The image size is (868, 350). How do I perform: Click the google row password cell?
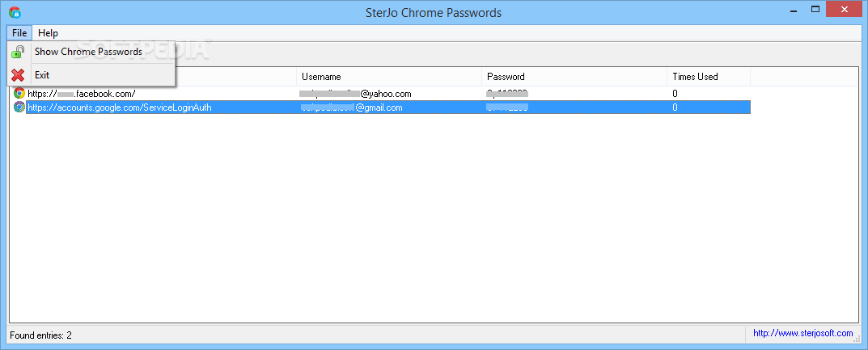coord(508,108)
